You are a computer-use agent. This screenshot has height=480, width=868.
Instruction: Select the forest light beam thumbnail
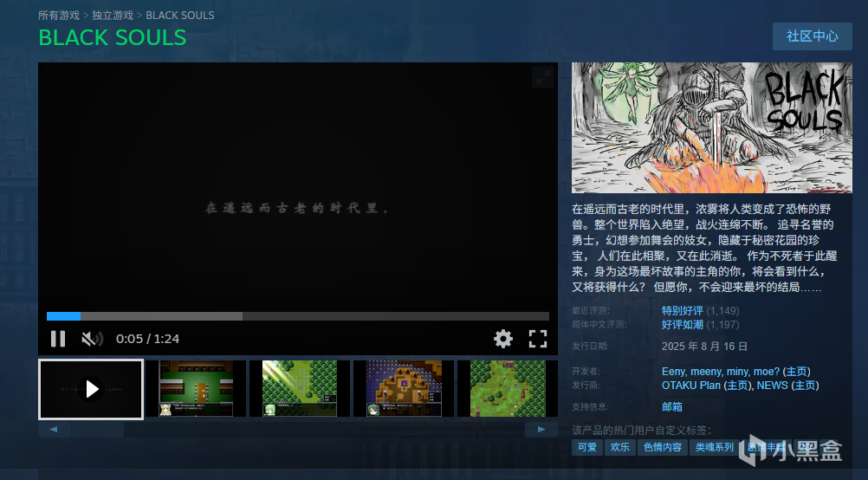click(x=300, y=389)
